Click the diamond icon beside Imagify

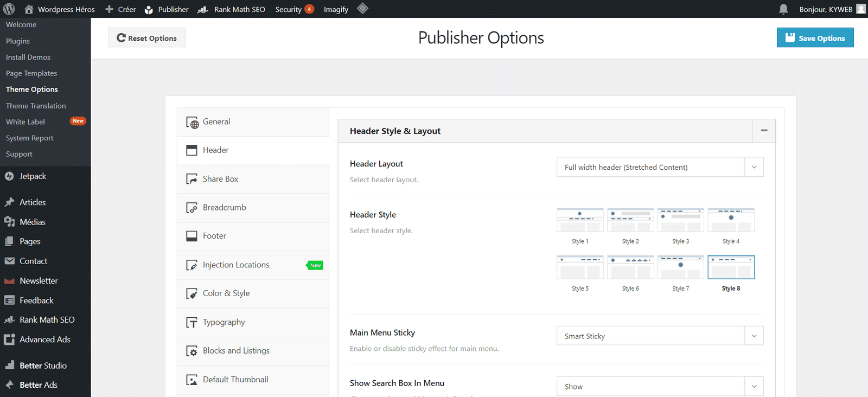pyautogui.click(x=362, y=9)
